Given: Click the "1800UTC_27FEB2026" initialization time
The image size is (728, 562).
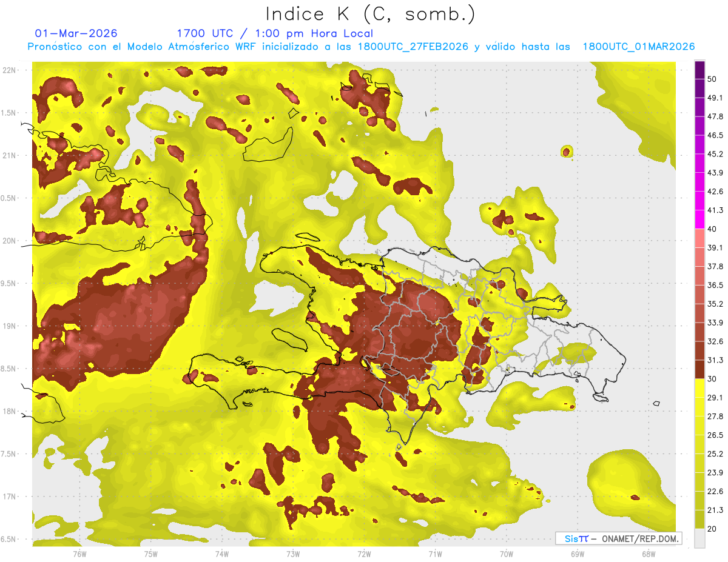Looking at the screenshot, I should click(x=413, y=47).
